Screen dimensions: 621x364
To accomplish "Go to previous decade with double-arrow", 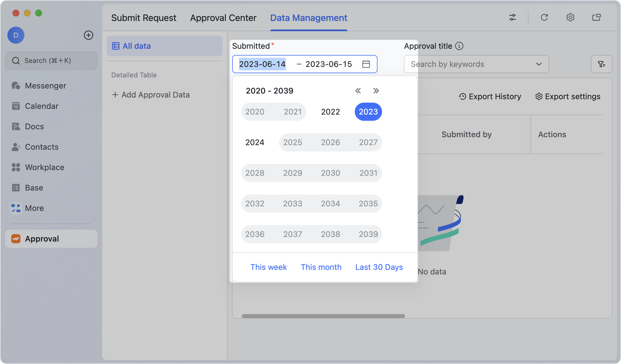I will click(358, 91).
